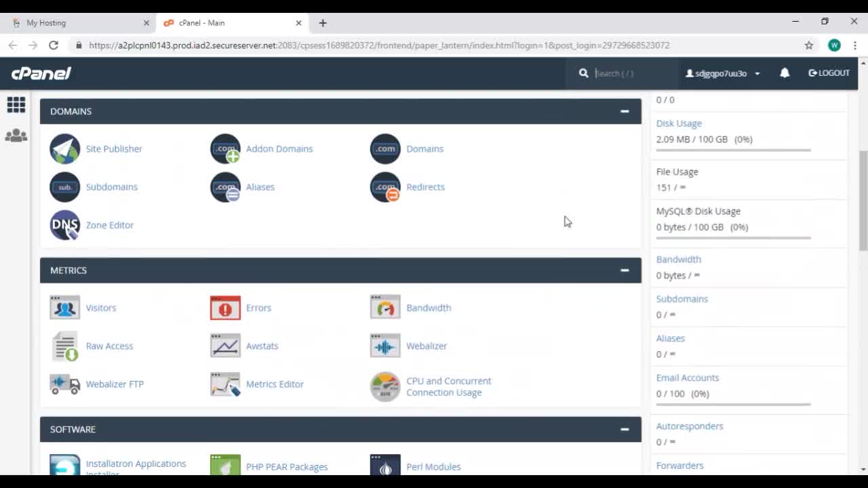Click the browser address bar URL

pos(379,45)
